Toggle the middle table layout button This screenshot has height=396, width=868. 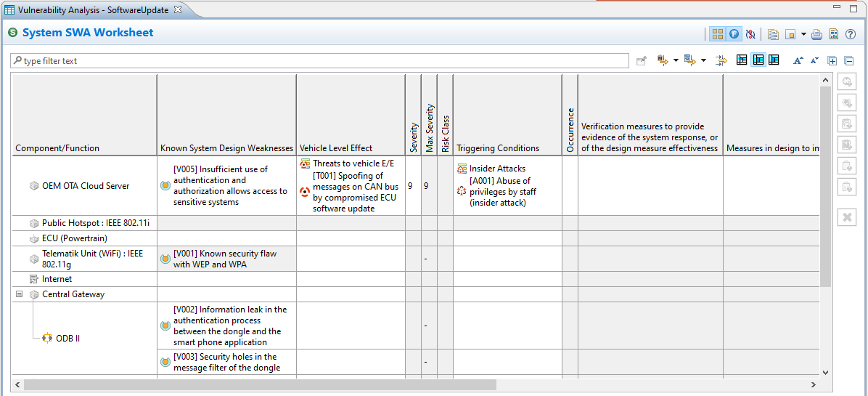758,60
